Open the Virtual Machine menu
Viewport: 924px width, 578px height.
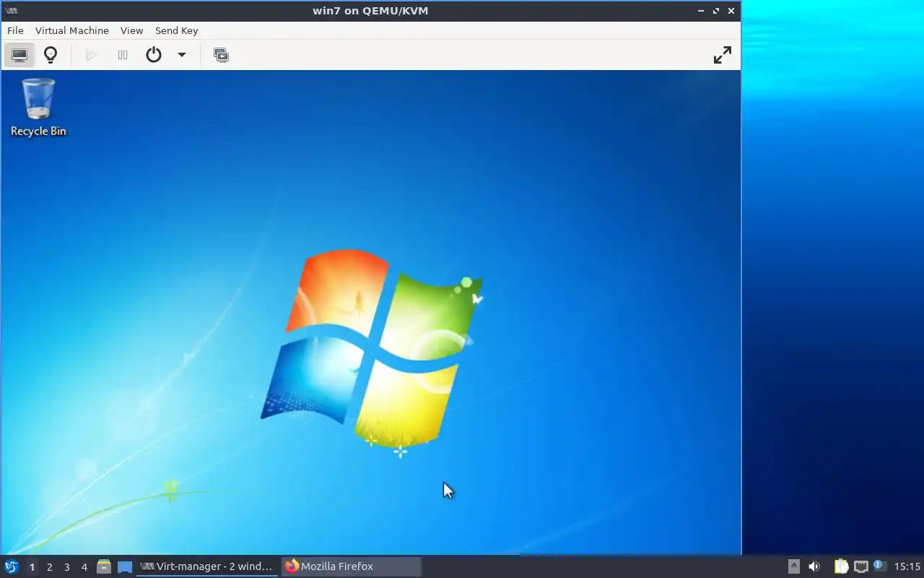72,30
